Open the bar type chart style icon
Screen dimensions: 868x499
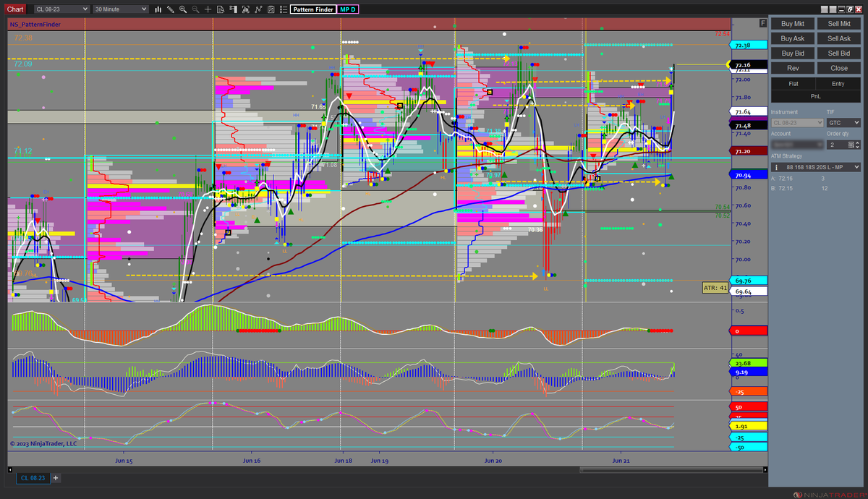pyautogui.click(x=158, y=9)
